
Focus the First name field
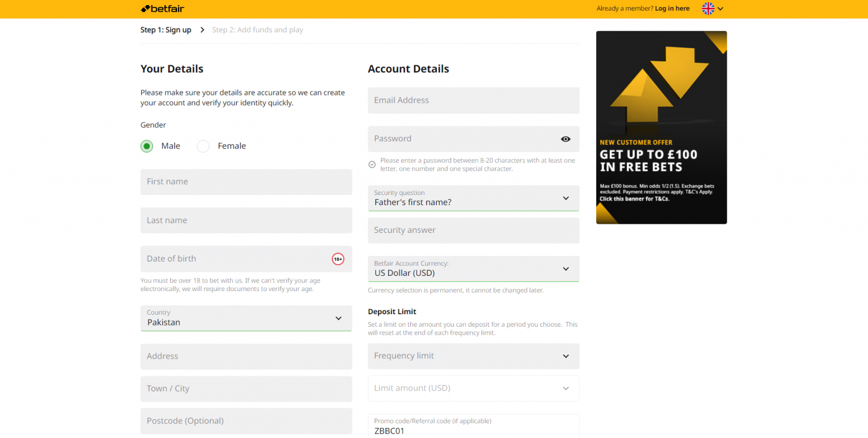point(246,182)
